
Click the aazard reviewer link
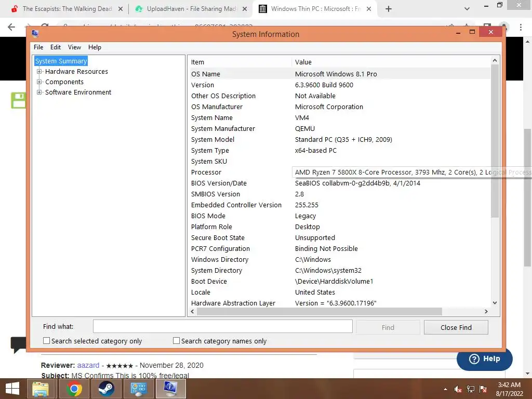pyautogui.click(x=88, y=365)
